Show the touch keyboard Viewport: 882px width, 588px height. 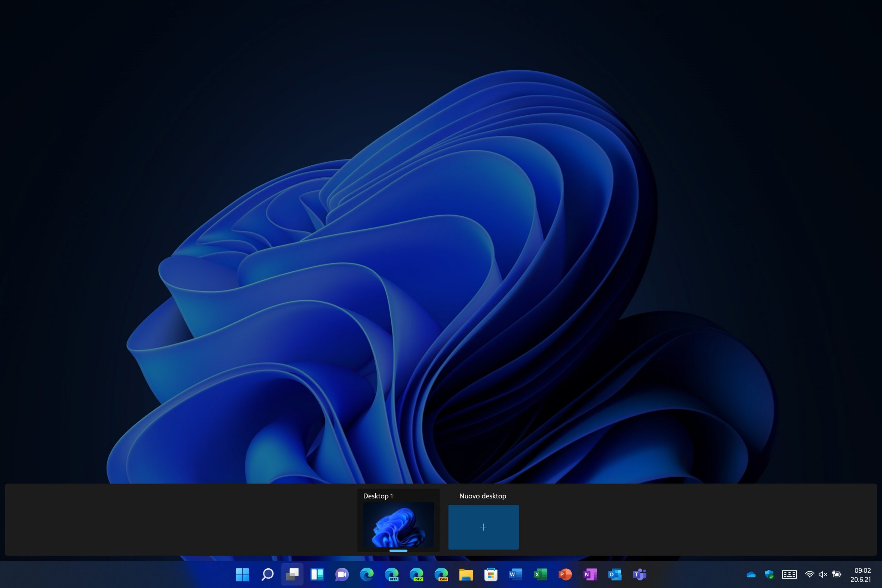789,574
